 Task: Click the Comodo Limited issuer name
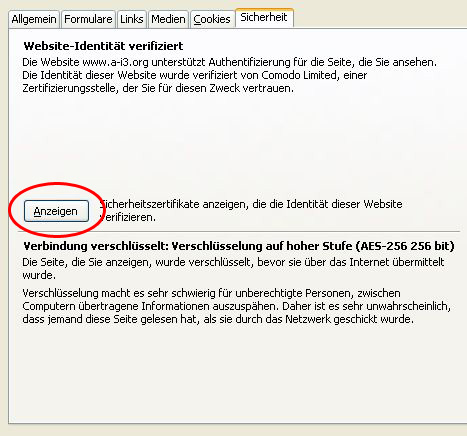(x=299, y=75)
